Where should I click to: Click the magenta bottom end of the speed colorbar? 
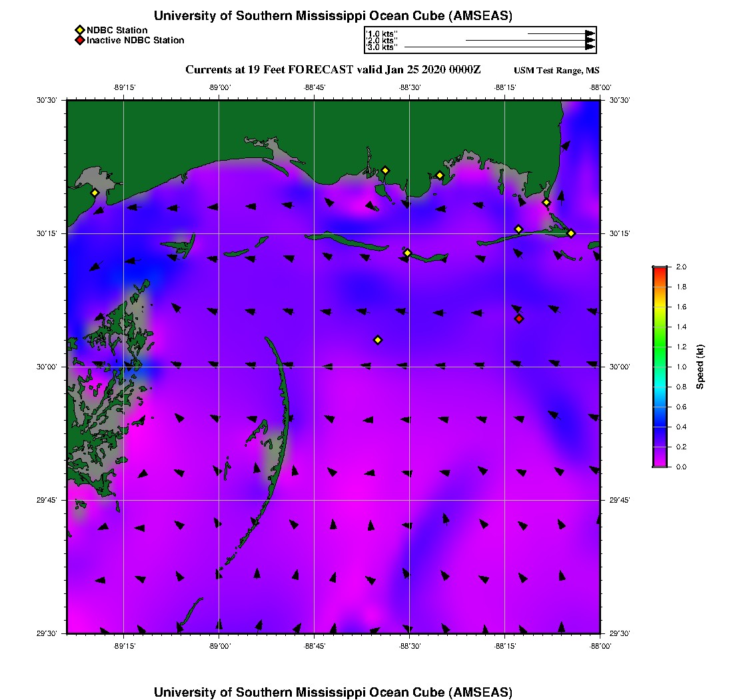coord(660,465)
